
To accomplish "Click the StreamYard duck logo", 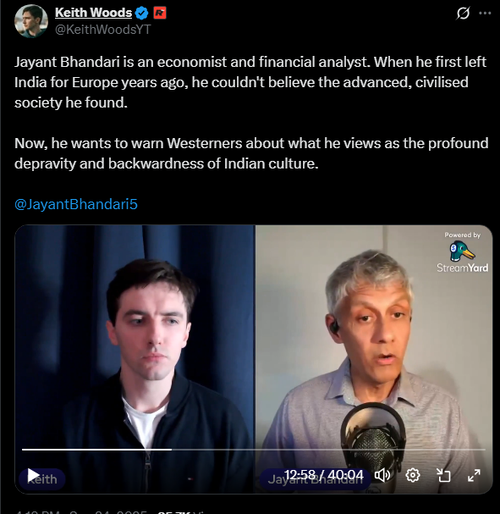I will pyautogui.click(x=462, y=252).
